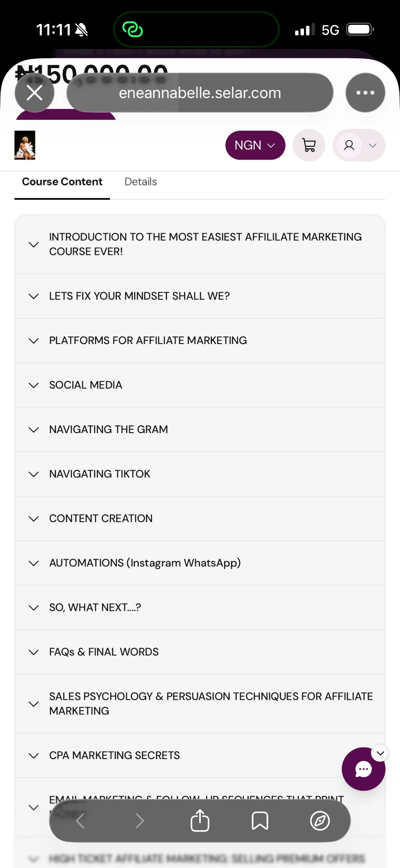Image resolution: width=400 pixels, height=868 pixels.
Task: Open the store profile thumbnail image
Action: (x=25, y=145)
